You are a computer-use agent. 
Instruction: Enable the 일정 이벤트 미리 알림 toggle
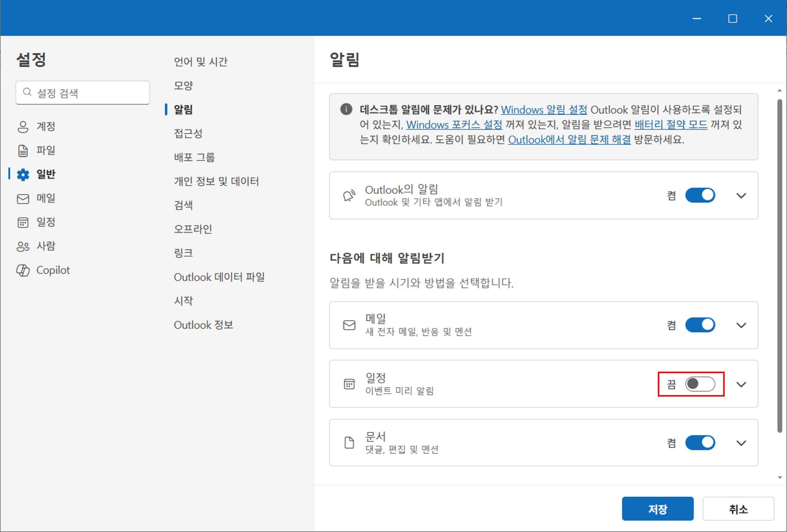pos(700,384)
